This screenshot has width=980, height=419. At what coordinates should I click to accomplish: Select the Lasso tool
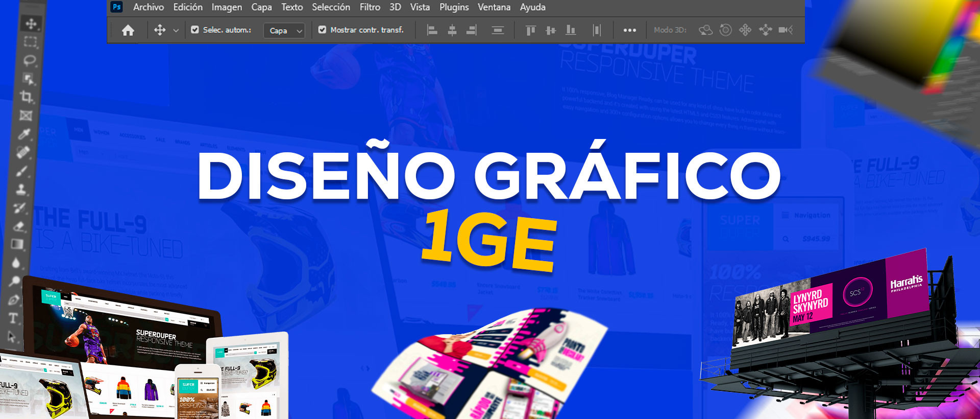(x=29, y=60)
